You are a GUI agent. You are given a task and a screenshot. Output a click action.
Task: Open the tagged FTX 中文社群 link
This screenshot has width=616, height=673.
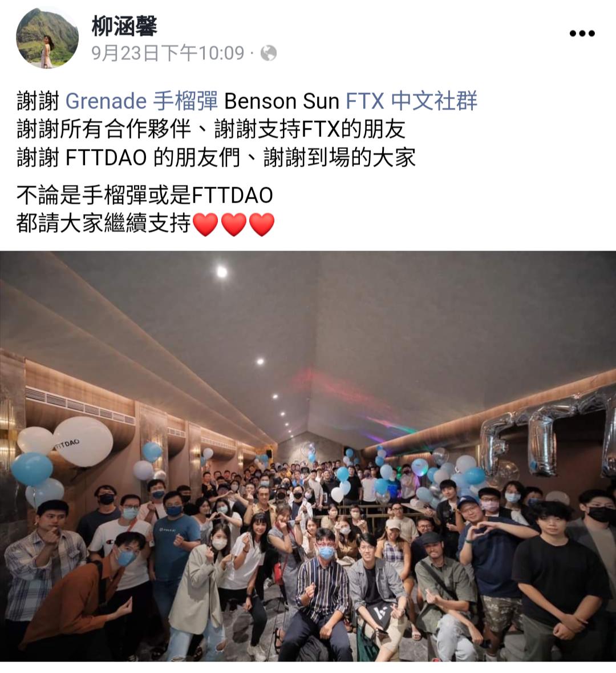(411, 101)
